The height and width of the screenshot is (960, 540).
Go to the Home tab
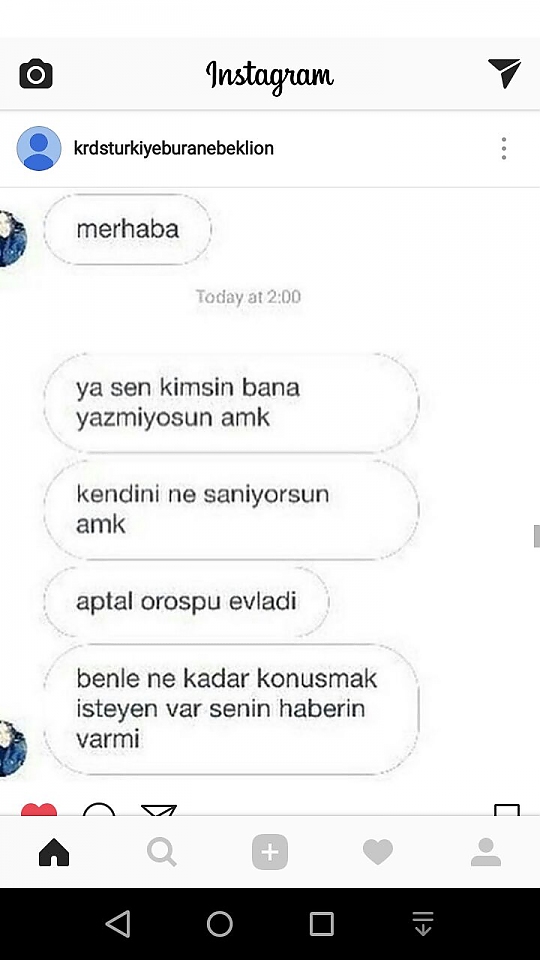[x=54, y=852]
